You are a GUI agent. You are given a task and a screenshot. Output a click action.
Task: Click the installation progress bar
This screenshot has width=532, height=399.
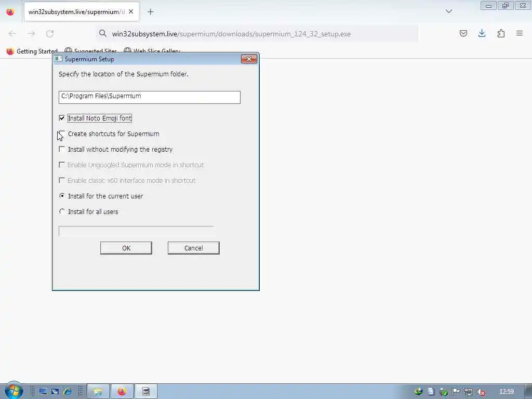pyautogui.click(x=137, y=231)
